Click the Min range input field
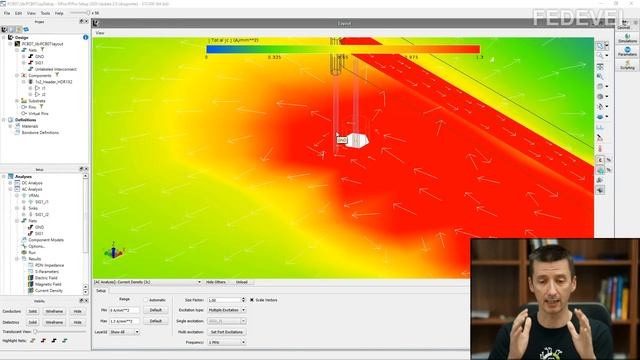This screenshot has width=640, height=360. (124, 310)
